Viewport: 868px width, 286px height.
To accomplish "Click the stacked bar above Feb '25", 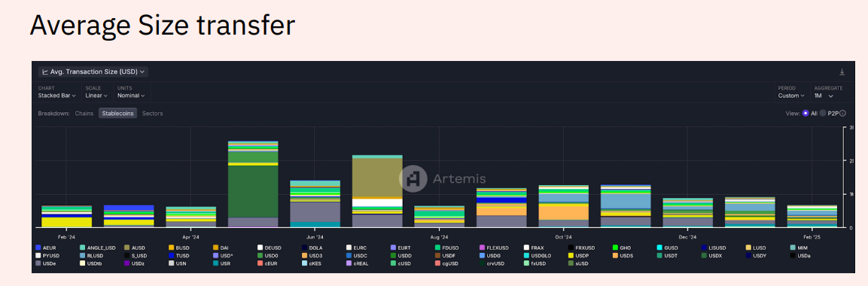I will tap(812, 216).
